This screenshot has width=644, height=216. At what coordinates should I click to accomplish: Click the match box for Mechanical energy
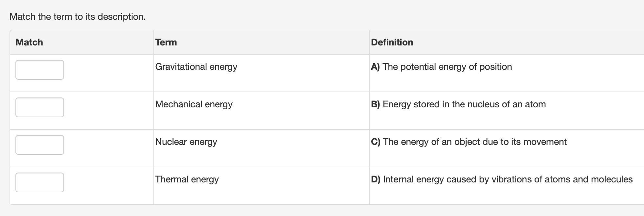[x=39, y=107]
